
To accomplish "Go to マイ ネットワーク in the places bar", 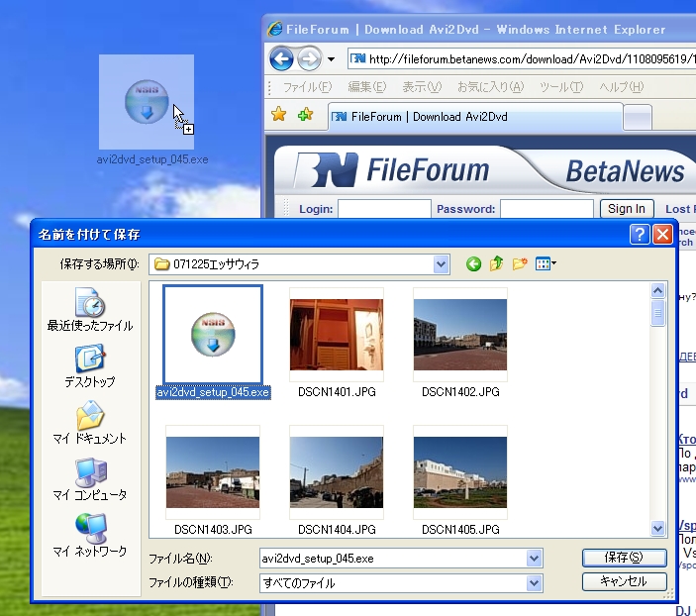I will click(x=90, y=535).
